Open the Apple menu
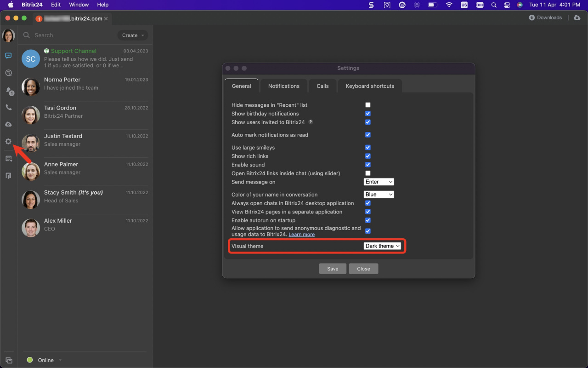 11,5
